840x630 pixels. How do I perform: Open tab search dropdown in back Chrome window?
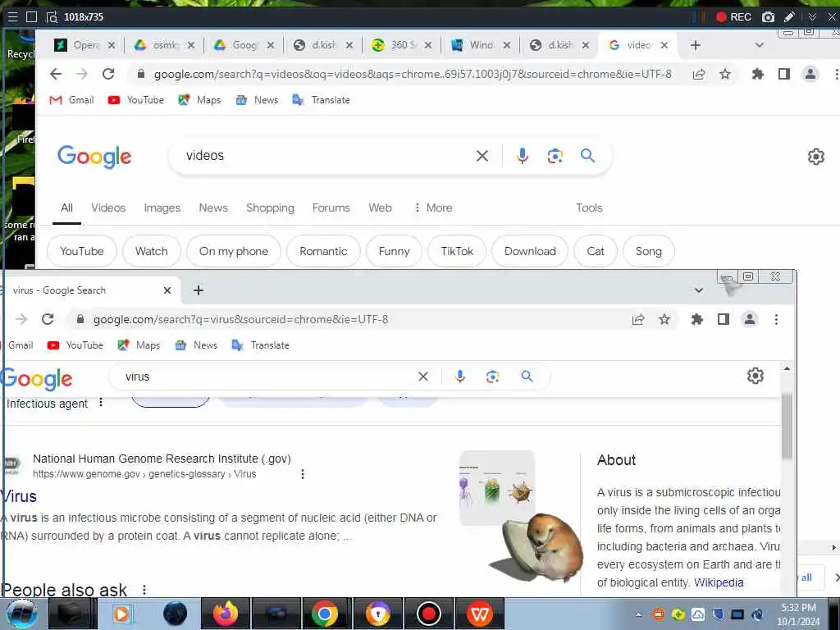[759, 46]
